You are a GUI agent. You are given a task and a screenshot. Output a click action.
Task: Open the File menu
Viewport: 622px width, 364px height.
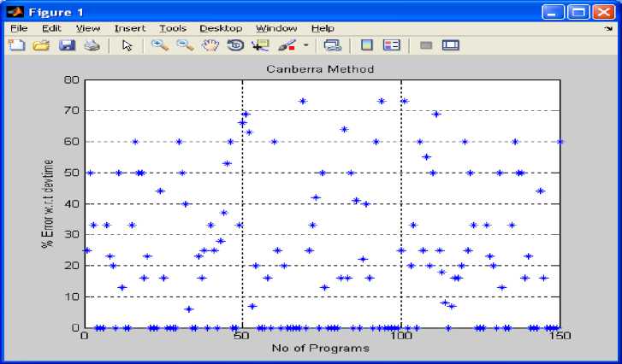point(19,28)
